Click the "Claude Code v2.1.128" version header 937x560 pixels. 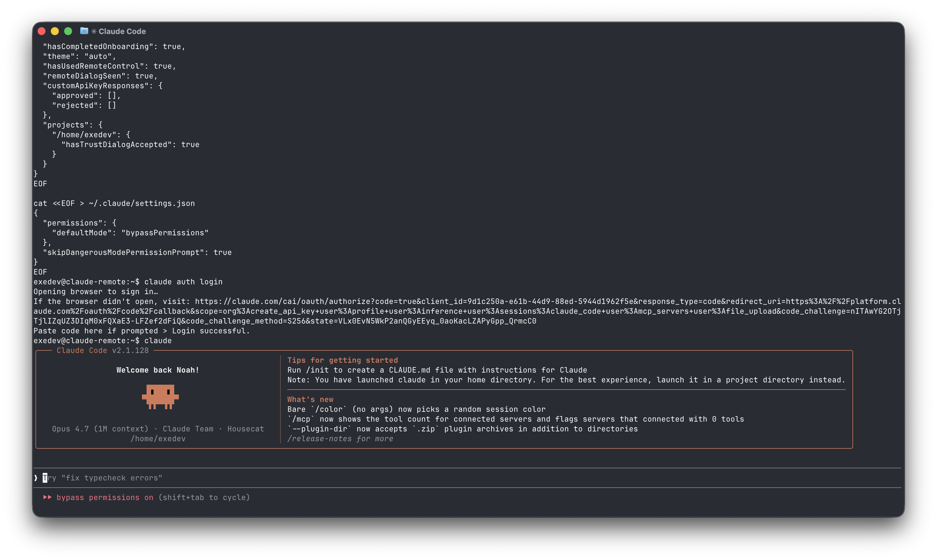103,350
